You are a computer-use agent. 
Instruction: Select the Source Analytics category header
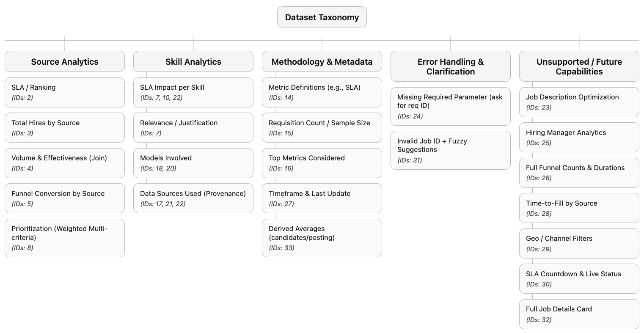coord(65,62)
